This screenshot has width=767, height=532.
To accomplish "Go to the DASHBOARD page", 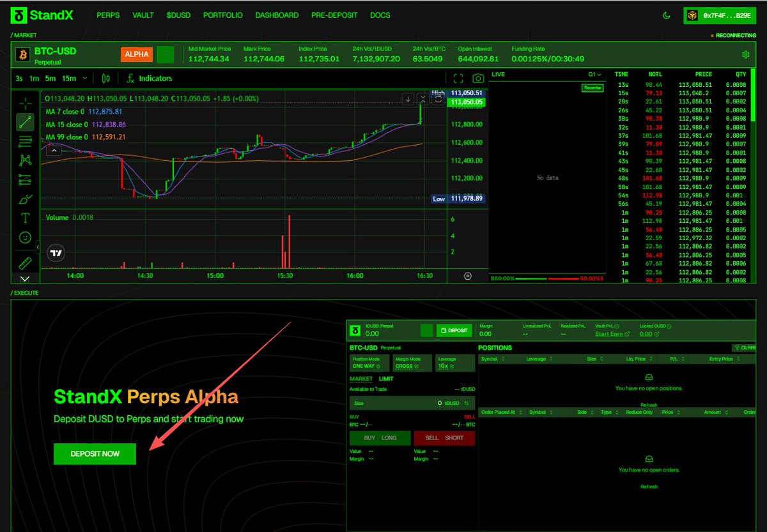I will (x=277, y=15).
